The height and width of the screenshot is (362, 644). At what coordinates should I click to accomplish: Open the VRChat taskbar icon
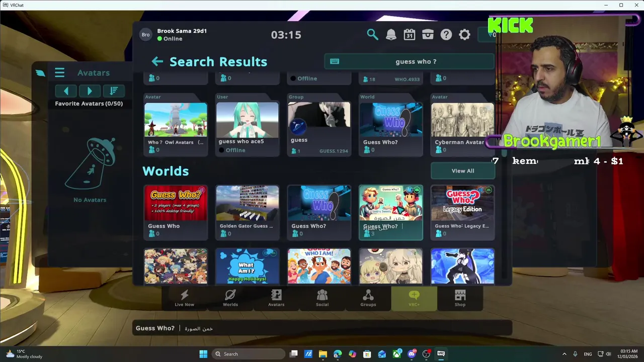(x=441, y=354)
